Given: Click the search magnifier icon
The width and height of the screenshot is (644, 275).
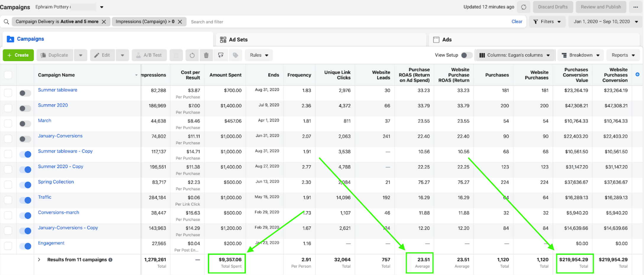Looking at the screenshot, I should coord(6,22).
